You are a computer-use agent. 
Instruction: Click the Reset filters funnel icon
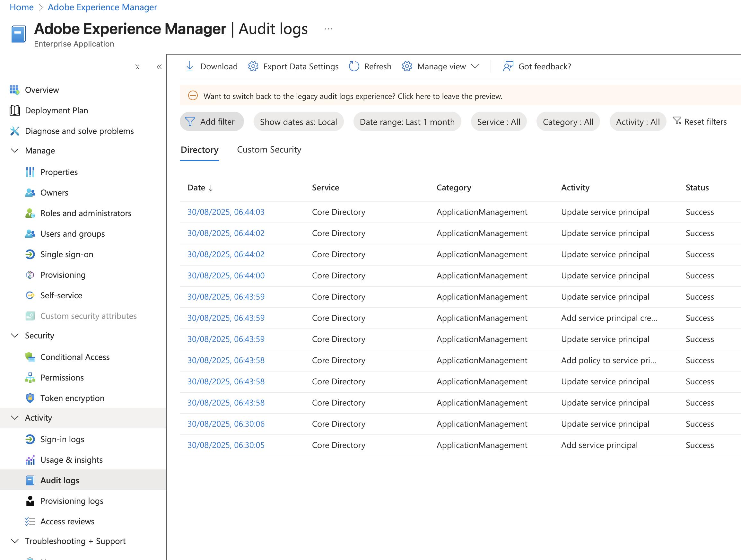point(677,121)
